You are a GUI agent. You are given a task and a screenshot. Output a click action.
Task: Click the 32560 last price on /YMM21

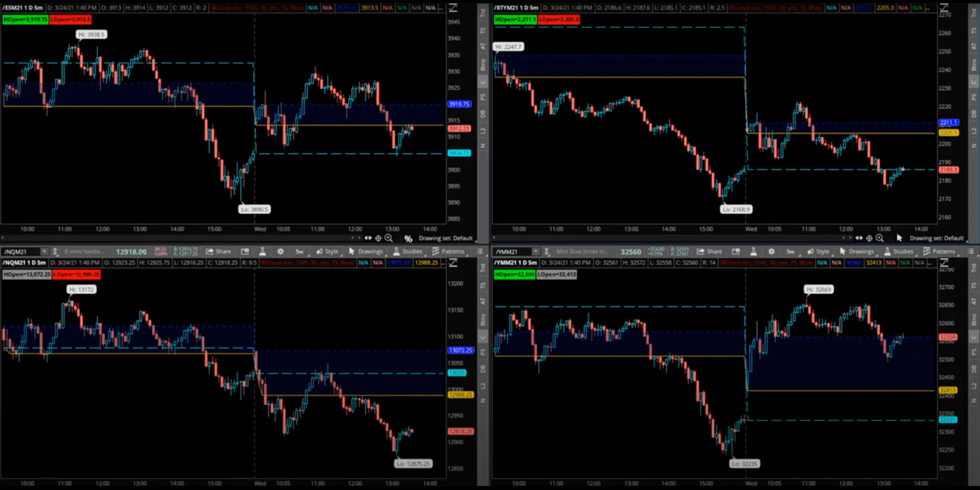pos(631,252)
